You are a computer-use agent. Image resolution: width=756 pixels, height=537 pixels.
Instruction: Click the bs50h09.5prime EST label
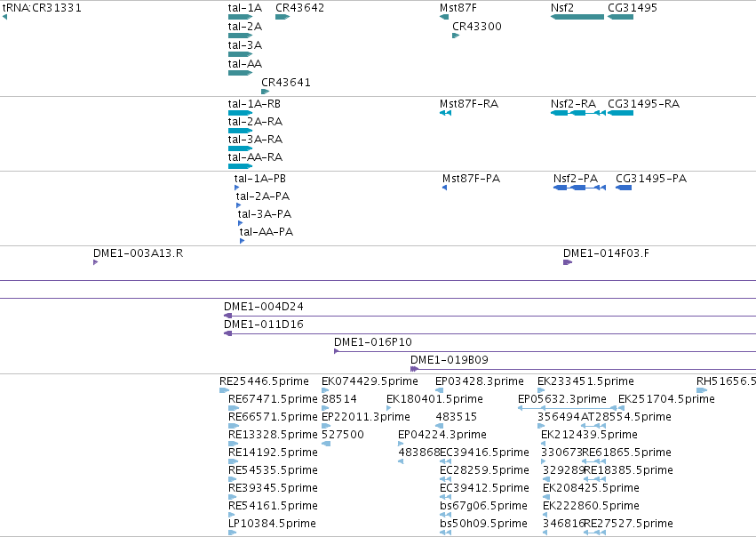point(483,524)
